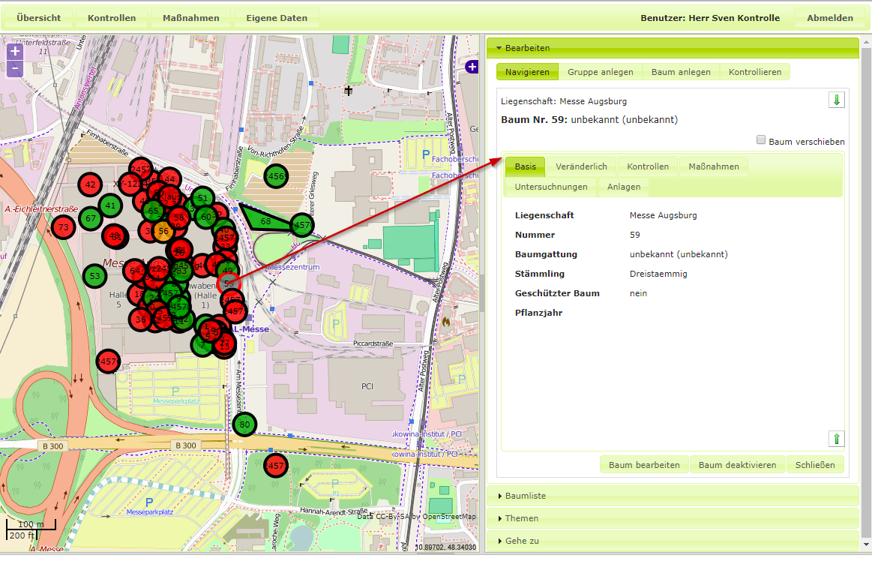Click the green down arrow icon
The height and width of the screenshot is (588, 872).
[x=837, y=100]
